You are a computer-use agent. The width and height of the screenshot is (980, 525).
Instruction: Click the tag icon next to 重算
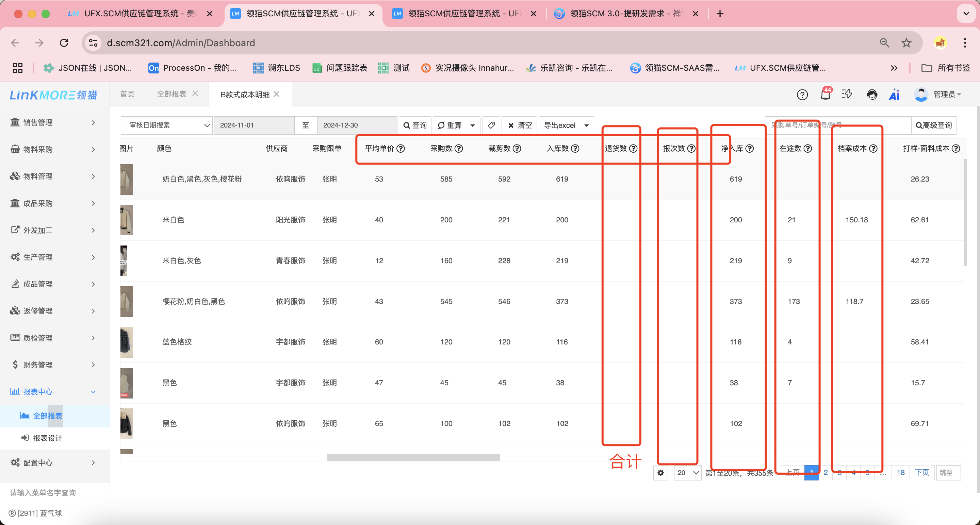point(491,125)
